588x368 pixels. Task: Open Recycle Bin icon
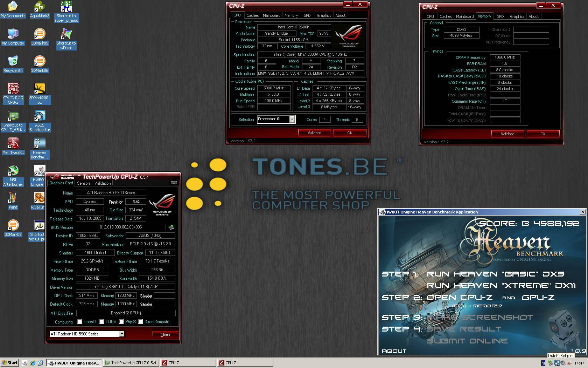(x=13, y=64)
